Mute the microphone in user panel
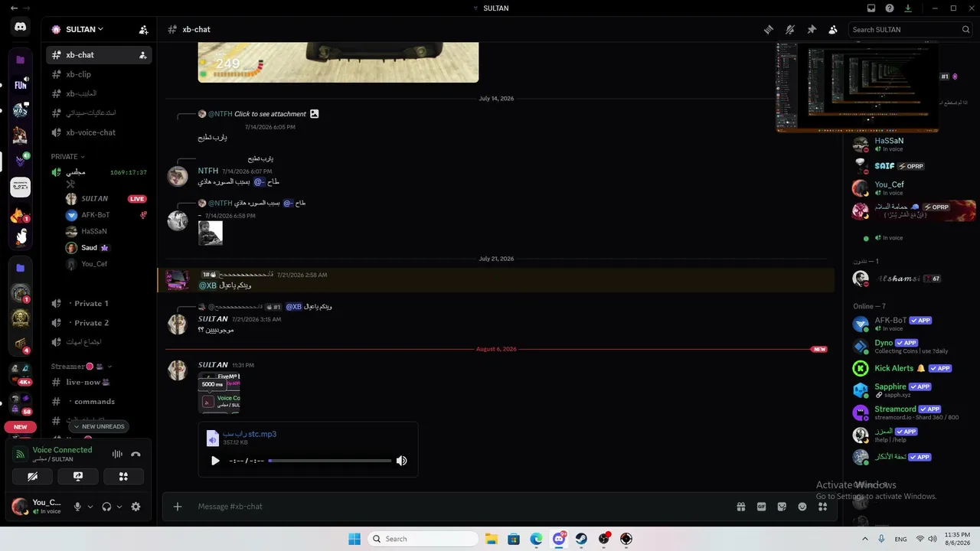Image resolution: width=980 pixels, height=551 pixels. (77, 507)
